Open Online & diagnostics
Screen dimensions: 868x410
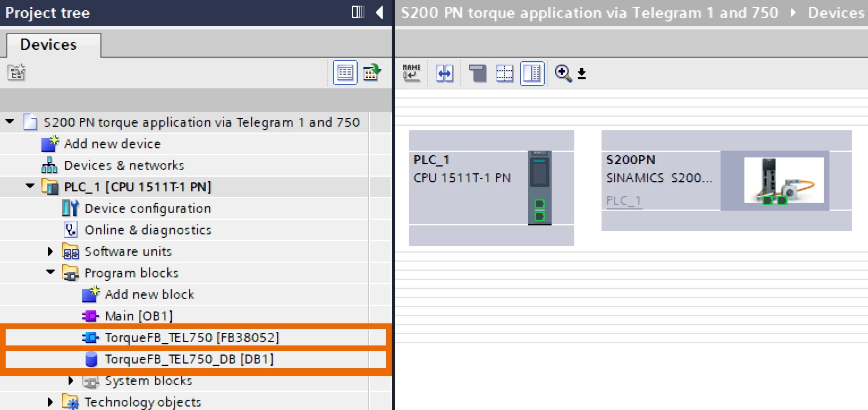[x=148, y=230]
